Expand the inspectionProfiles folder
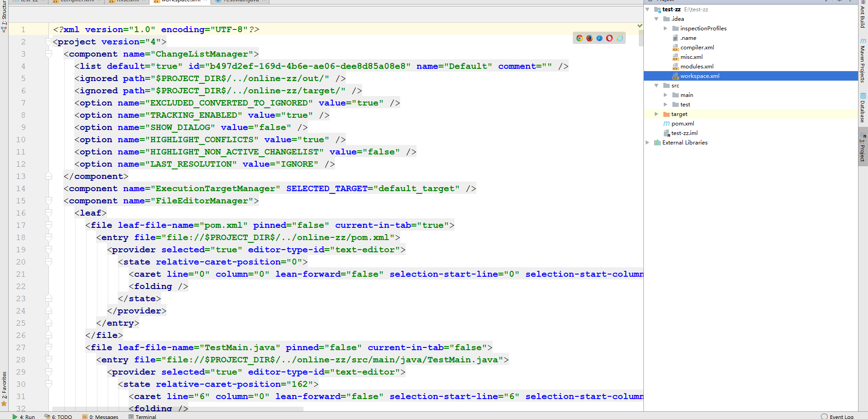The height and width of the screenshot is (419, 868). (x=666, y=29)
